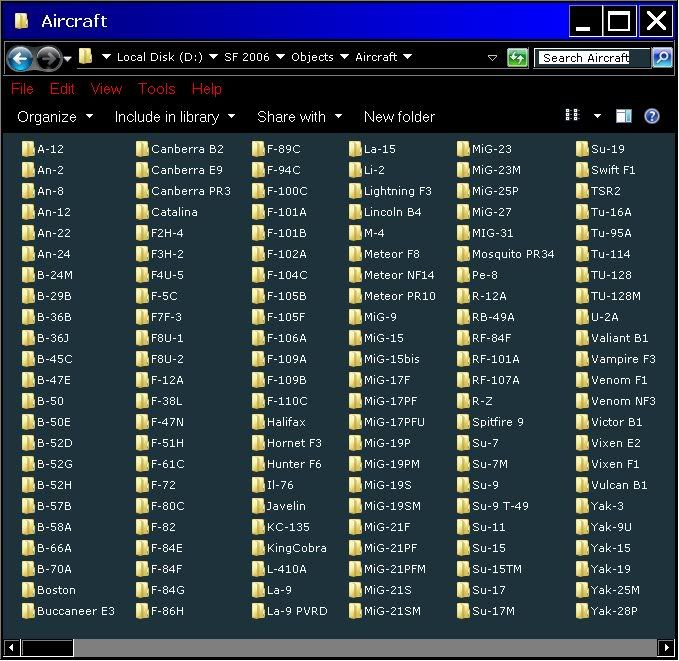Select the folder named MiG-25P
Viewport: 679px width, 661px height.
pos(488,191)
